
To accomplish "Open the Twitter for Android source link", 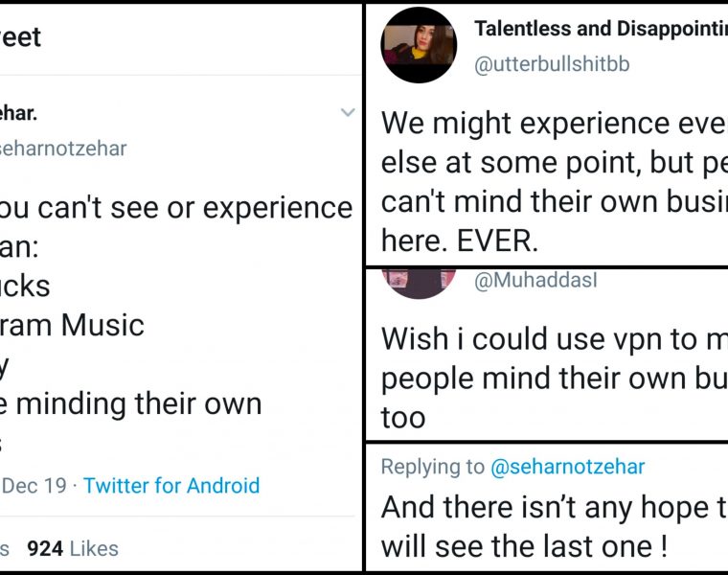I will point(171,485).
